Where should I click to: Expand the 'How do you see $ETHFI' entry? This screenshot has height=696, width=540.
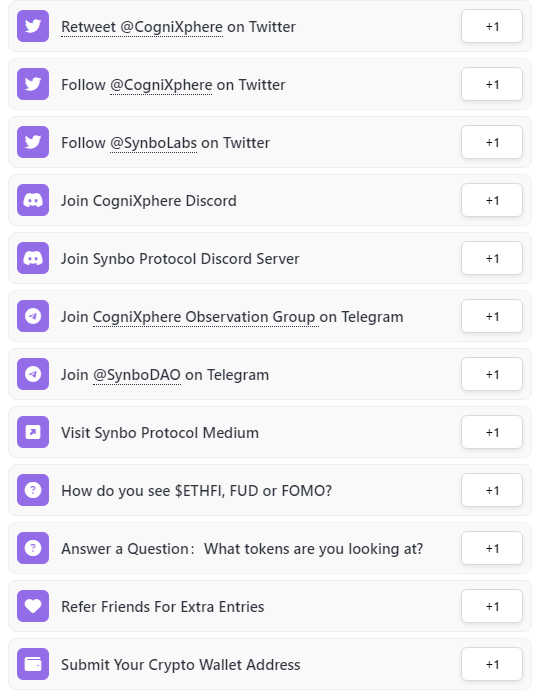(270, 490)
